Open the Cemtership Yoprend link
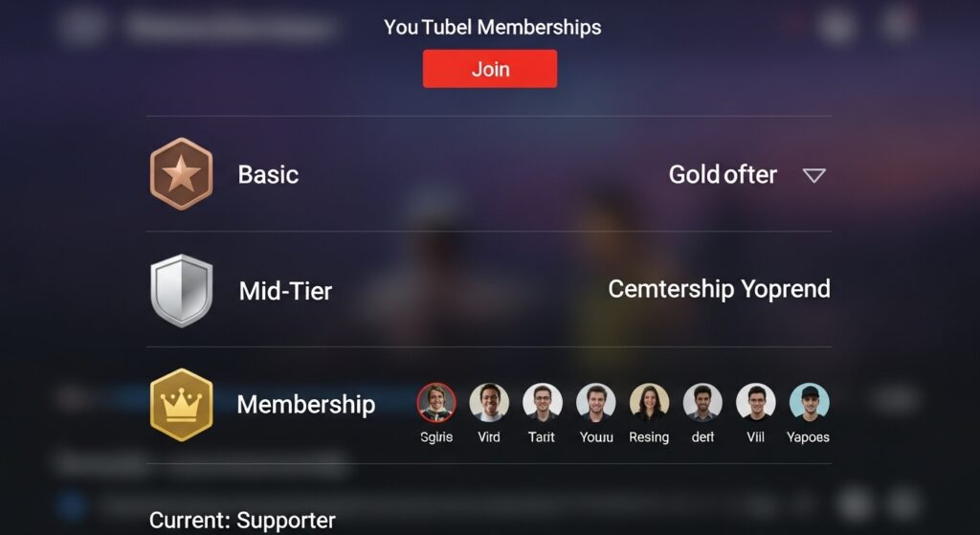The height and width of the screenshot is (535, 980). [719, 289]
